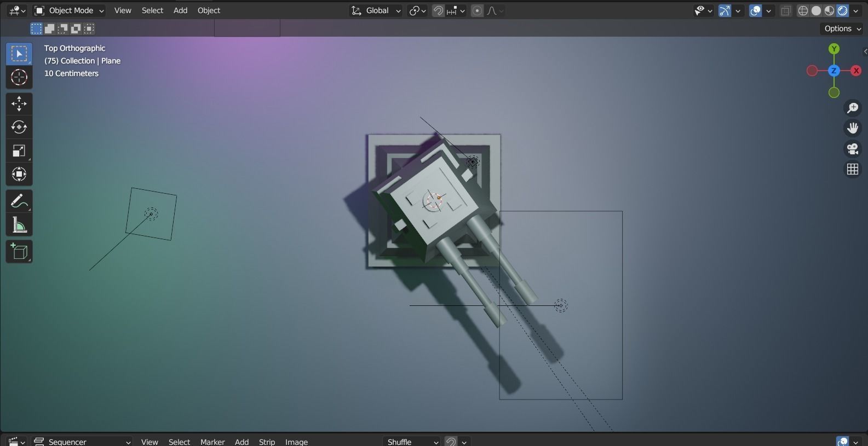
Task: Click the green Y axis gizmo
Action: pos(834,49)
